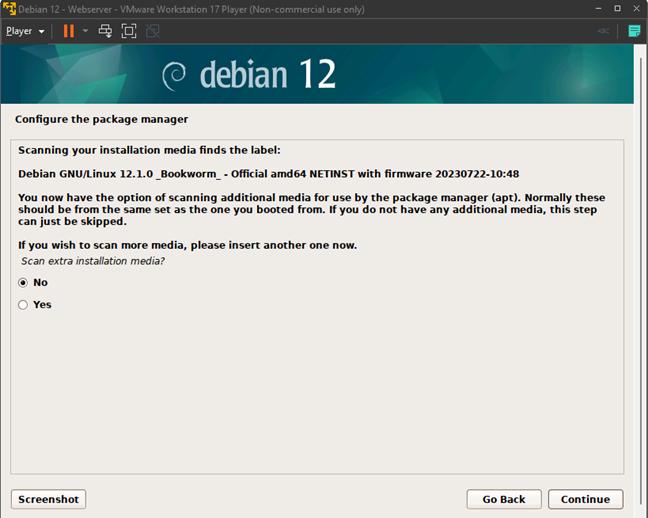Viewport: 648px width, 518px height.
Task: Select the No radio button
Action: click(x=23, y=283)
